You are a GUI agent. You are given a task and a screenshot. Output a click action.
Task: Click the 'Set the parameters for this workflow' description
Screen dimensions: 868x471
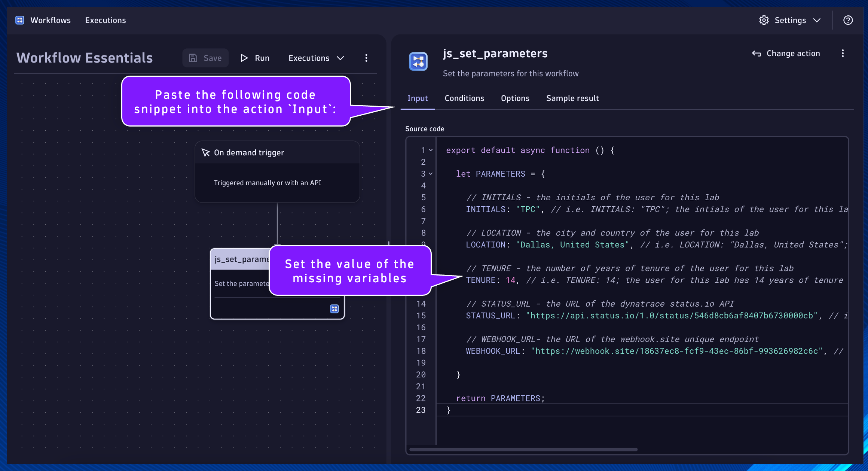pyautogui.click(x=511, y=73)
